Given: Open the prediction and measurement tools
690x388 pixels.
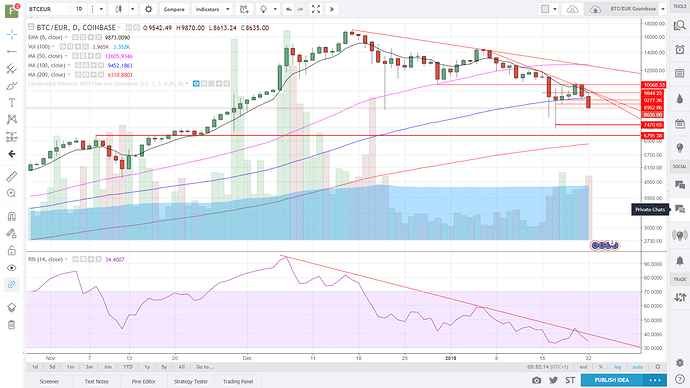Looking at the screenshot, I should coord(12,137).
